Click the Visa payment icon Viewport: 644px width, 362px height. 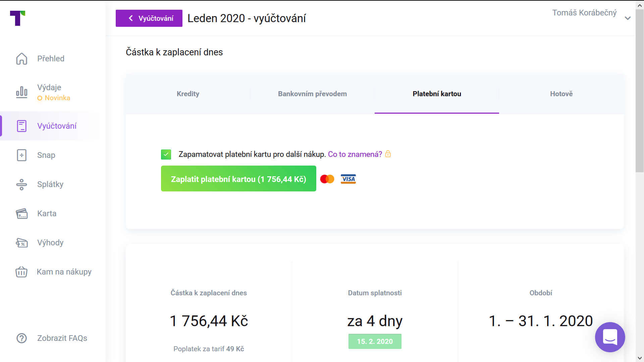(348, 179)
